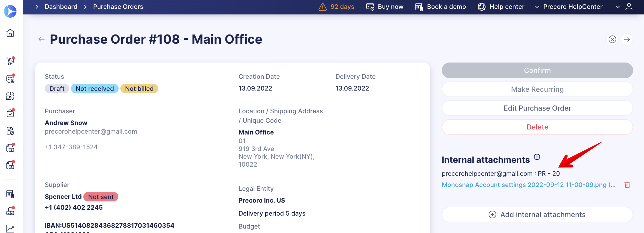The image size is (644, 233).
Task: Click the trash icon next to the attachment
Action: [x=627, y=185]
